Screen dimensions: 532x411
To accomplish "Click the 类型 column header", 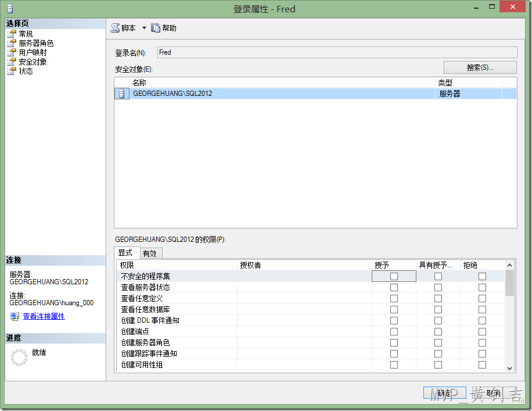I will pyautogui.click(x=469, y=83).
